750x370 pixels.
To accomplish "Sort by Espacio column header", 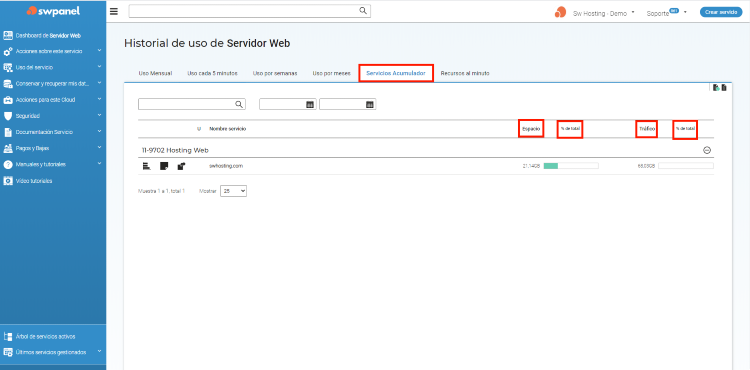I will pos(531,129).
